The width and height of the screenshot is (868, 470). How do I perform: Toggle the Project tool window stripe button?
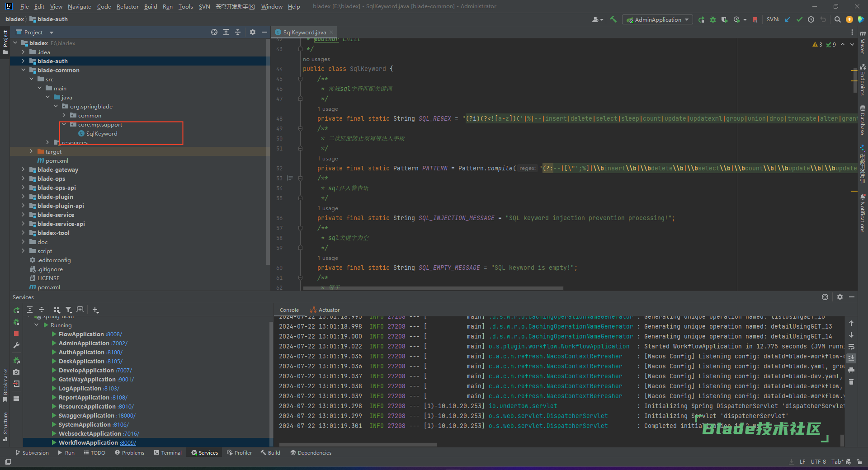tap(5, 42)
